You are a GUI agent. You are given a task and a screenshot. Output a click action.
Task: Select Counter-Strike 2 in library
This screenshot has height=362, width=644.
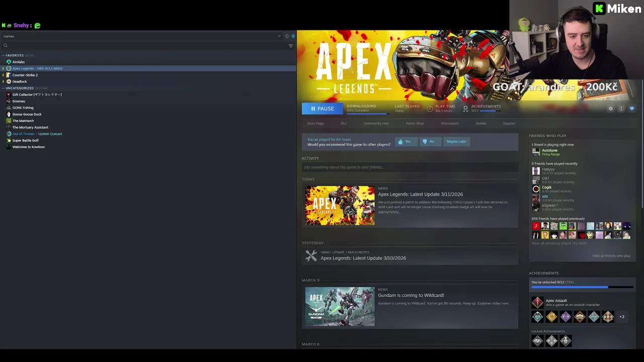(25, 75)
